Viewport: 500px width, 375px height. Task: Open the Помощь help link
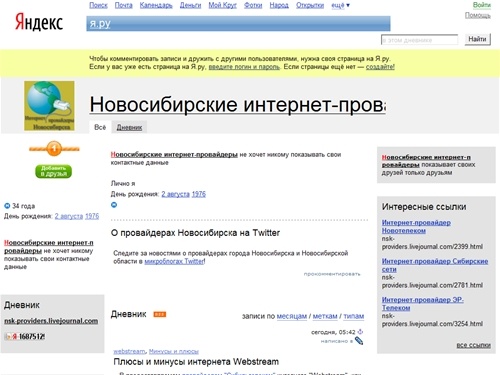click(478, 15)
